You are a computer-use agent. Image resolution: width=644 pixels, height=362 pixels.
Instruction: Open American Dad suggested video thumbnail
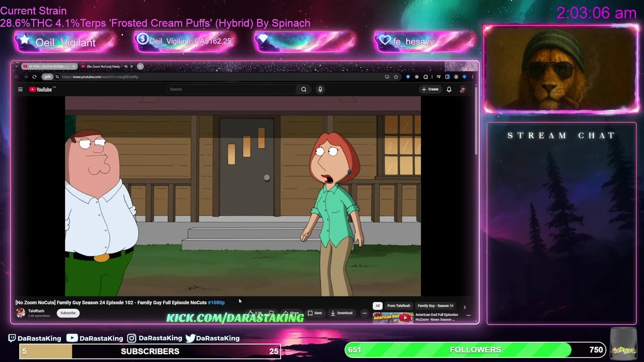point(393,317)
